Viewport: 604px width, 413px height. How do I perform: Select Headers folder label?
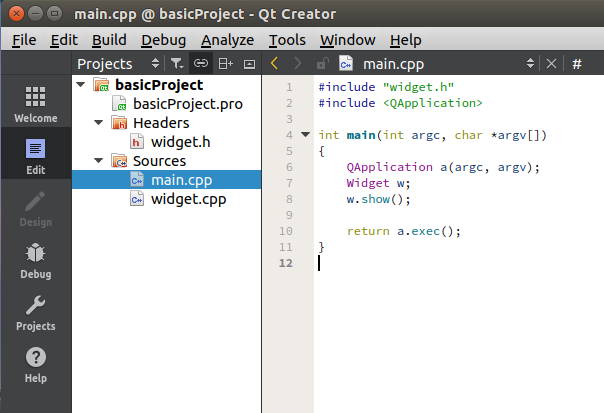click(x=161, y=123)
